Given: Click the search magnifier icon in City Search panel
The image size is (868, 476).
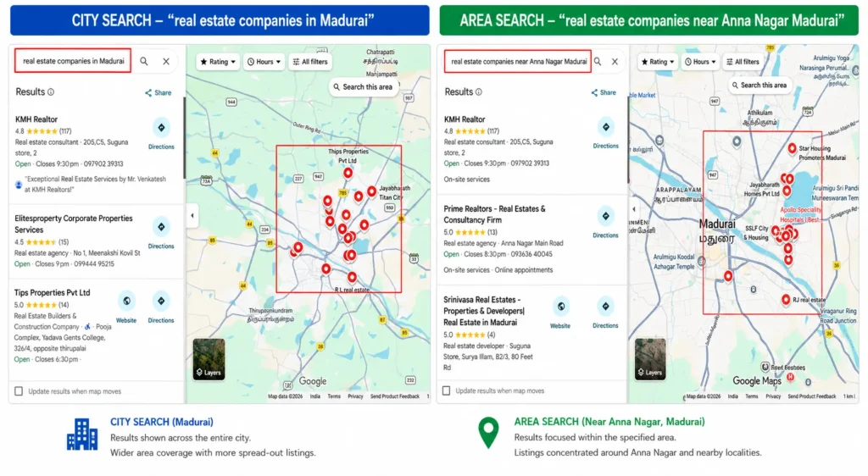Looking at the screenshot, I should coord(144,61).
